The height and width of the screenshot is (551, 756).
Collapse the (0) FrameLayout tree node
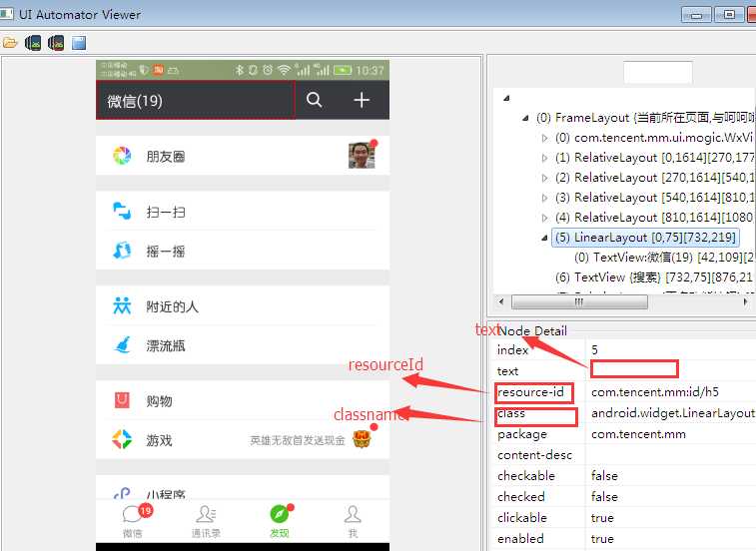point(525,118)
